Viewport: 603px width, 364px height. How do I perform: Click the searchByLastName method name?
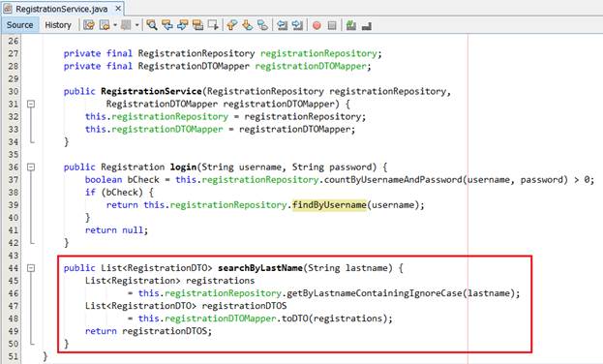260,268
